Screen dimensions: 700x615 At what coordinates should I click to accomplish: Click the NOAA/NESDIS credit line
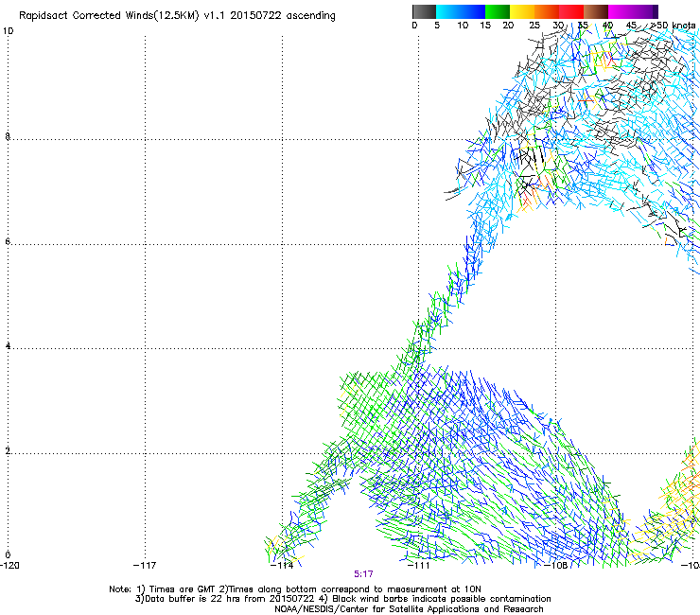click(x=409, y=609)
